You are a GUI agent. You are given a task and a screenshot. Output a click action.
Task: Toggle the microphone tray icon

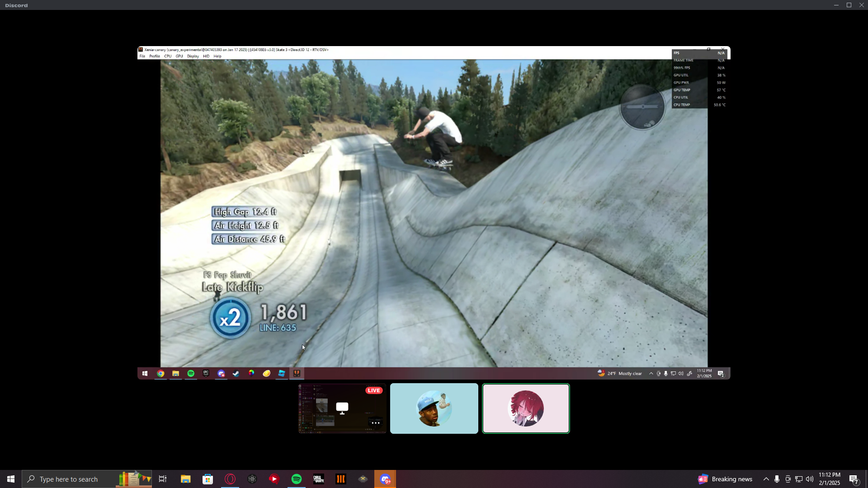(777, 479)
